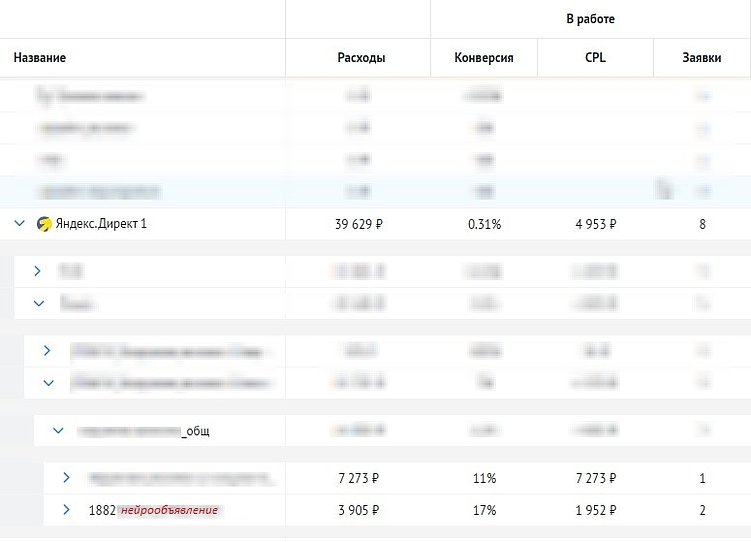Click the 4 953 ₽ CPL cell
The width and height of the screenshot is (751, 542).
tap(596, 224)
